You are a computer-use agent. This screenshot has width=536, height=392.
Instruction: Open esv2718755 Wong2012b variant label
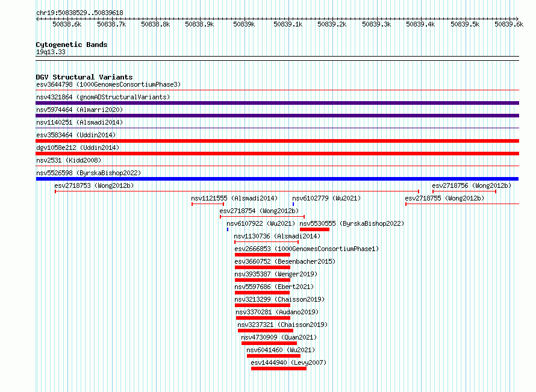pos(444,198)
